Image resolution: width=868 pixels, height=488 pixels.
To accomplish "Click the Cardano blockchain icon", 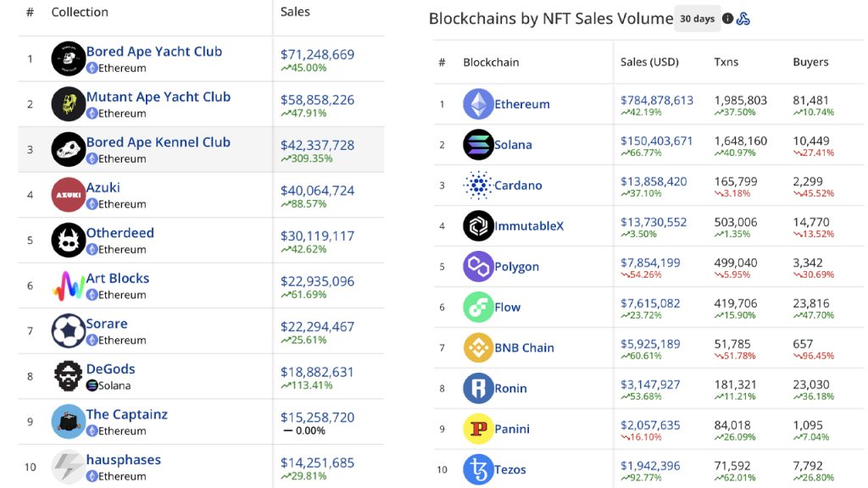I will tap(478, 185).
